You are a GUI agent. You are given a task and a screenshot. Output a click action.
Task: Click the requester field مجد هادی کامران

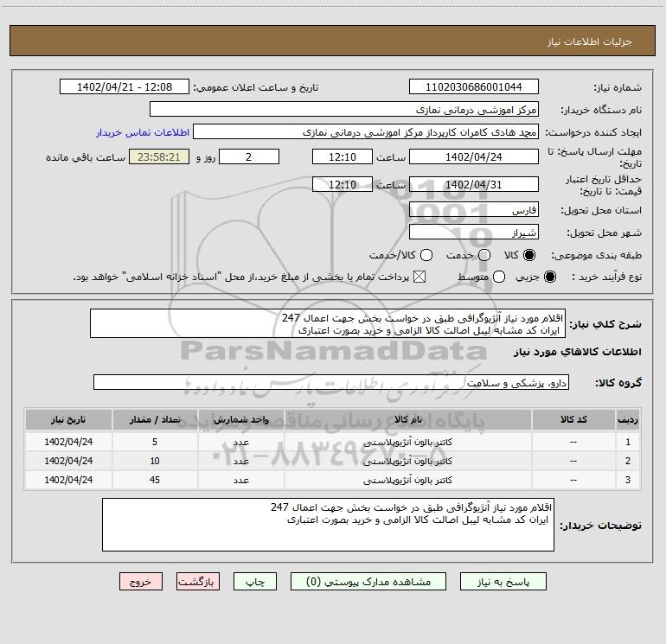click(x=366, y=131)
